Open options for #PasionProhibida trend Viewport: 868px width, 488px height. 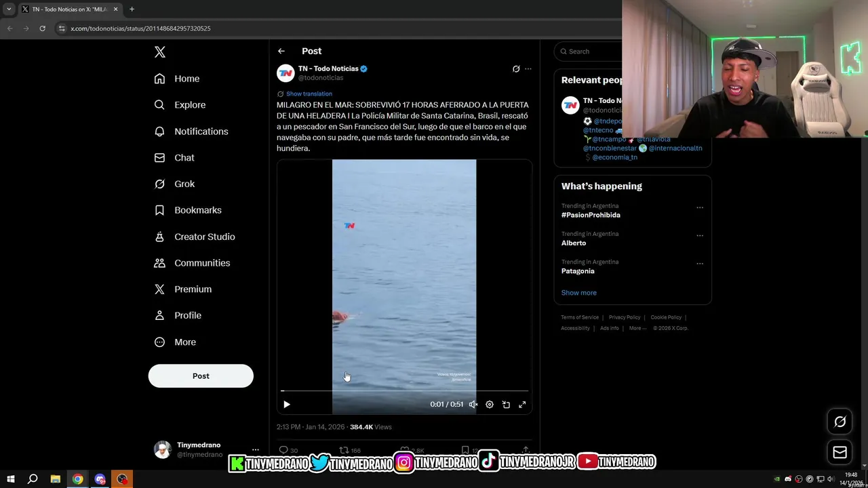(700, 207)
